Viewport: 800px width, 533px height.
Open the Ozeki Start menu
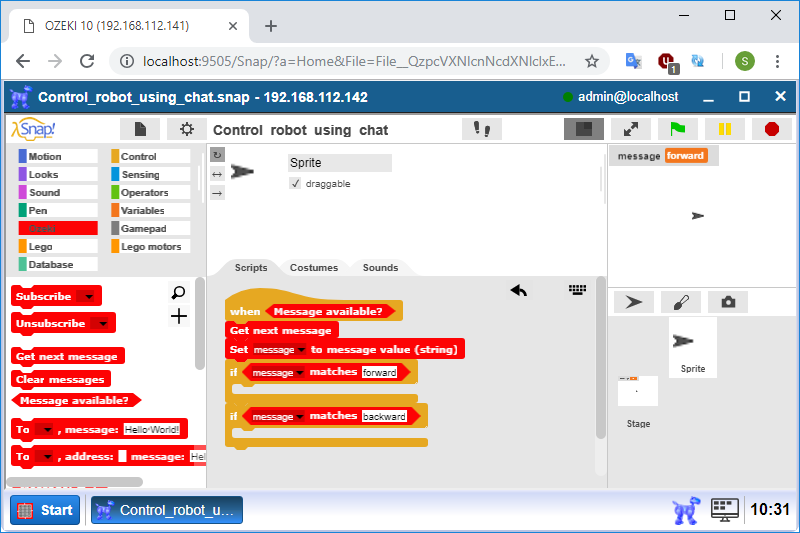tap(45, 510)
